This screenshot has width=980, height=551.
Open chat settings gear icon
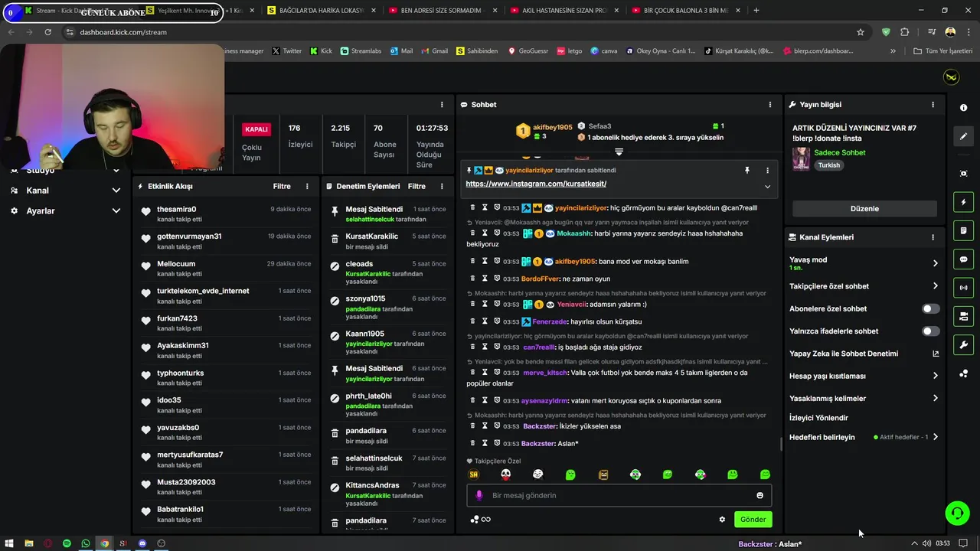[x=721, y=519]
